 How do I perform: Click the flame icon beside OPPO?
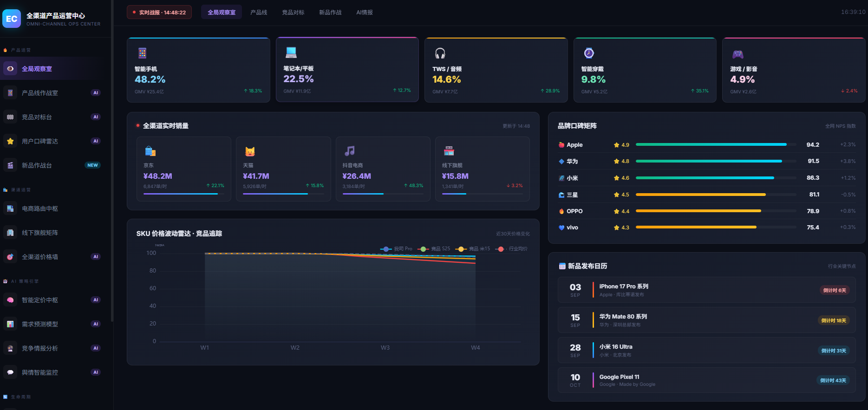(561, 211)
